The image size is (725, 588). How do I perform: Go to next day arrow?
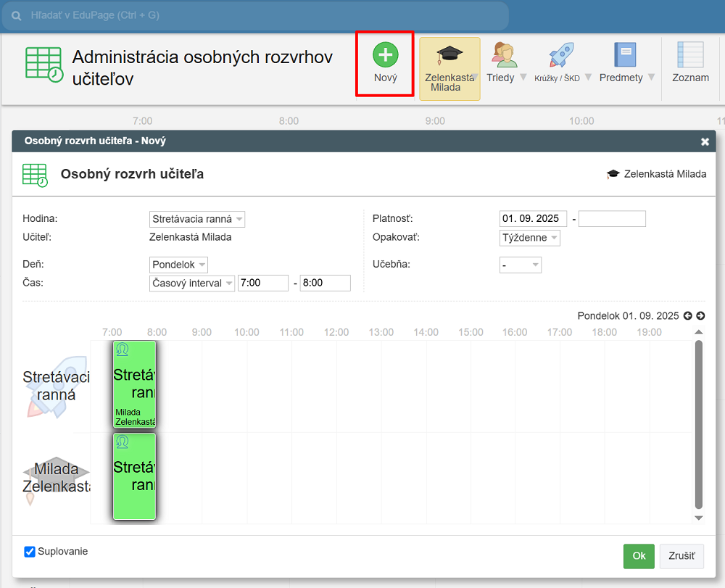click(x=700, y=316)
